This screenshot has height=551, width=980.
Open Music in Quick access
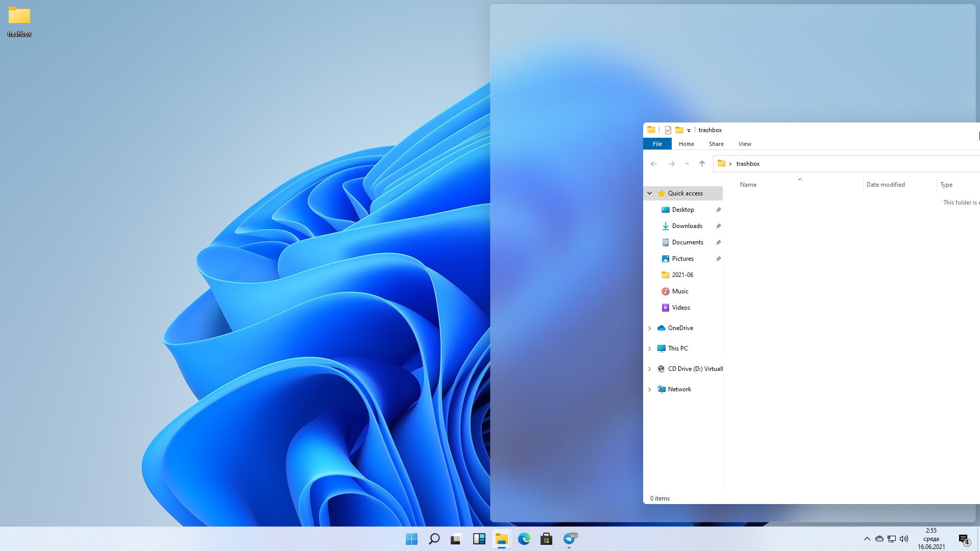(680, 291)
